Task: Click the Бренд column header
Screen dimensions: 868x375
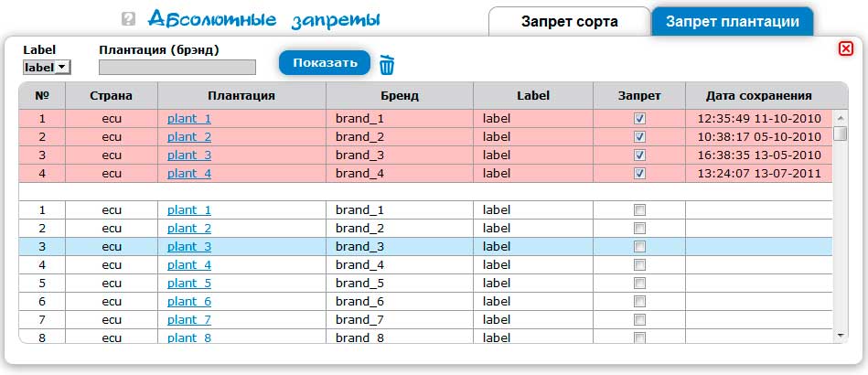Action: (x=399, y=95)
